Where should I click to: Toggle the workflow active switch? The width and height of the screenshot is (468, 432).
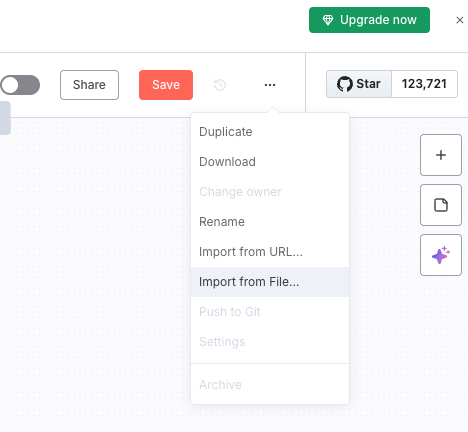pyautogui.click(x=20, y=85)
